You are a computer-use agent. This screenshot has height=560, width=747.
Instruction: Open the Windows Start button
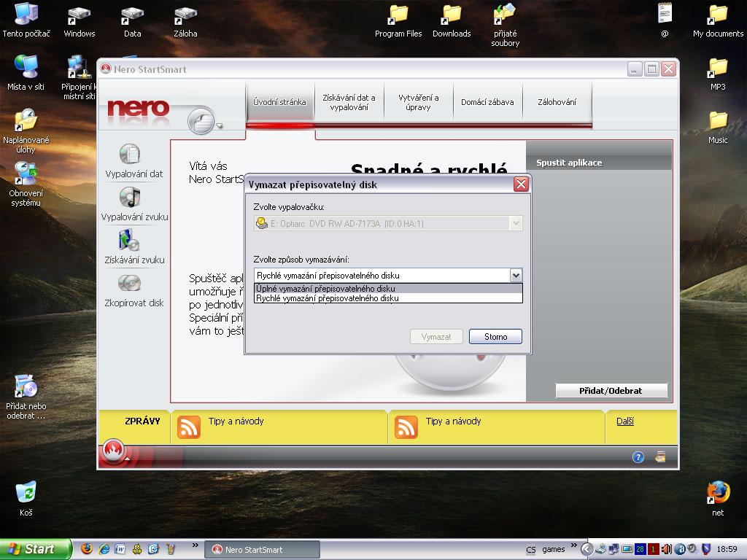(35, 549)
